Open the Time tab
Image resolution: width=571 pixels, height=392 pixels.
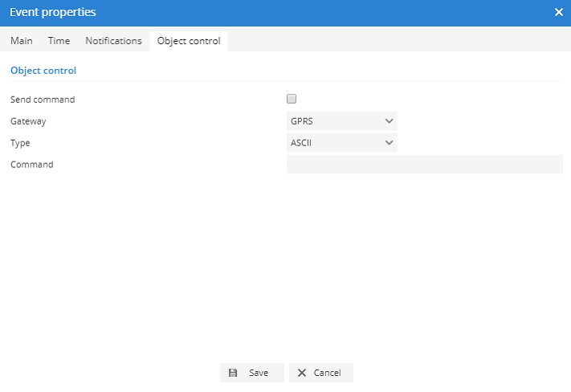(59, 41)
